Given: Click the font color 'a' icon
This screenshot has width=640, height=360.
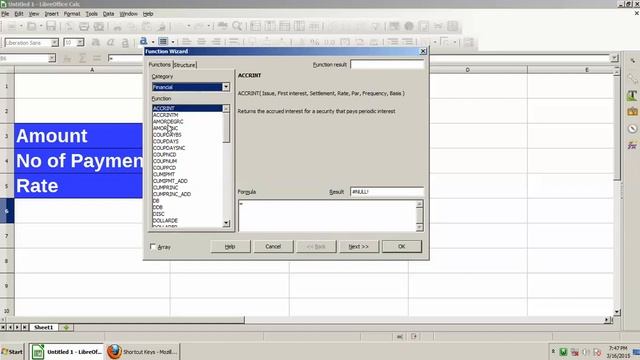Looking at the screenshot, I should click(143, 41).
